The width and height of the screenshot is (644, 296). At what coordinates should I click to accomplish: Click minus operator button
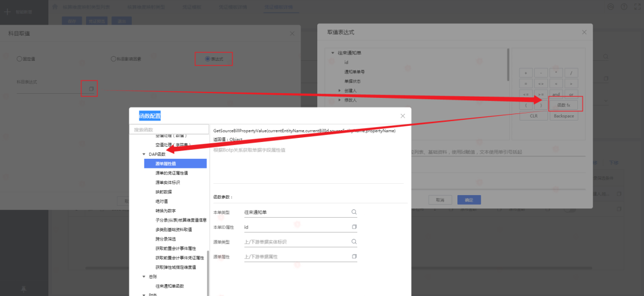click(x=541, y=73)
